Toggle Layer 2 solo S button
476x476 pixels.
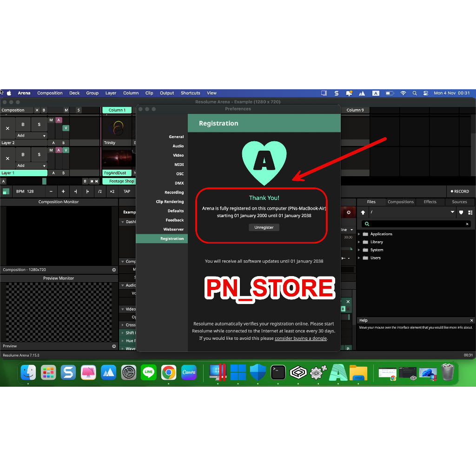click(39, 125)
